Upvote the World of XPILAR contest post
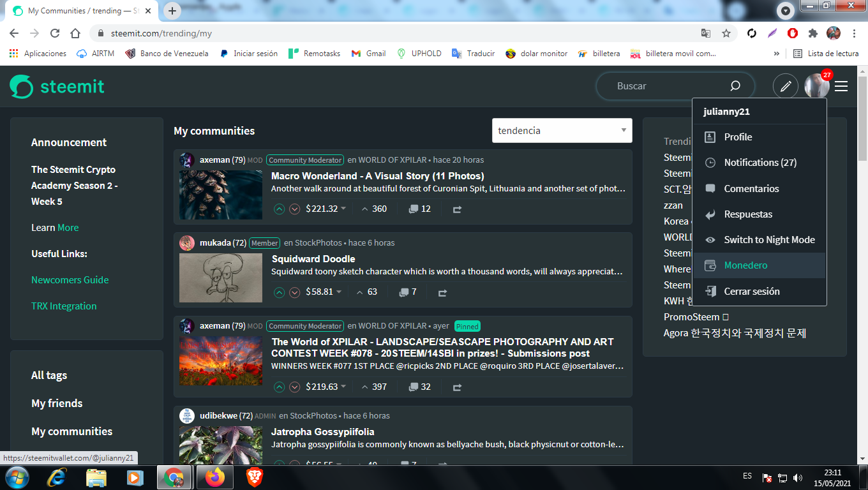Image resolution: width=868 pixels, height=490 pixels. pos(279,387)
